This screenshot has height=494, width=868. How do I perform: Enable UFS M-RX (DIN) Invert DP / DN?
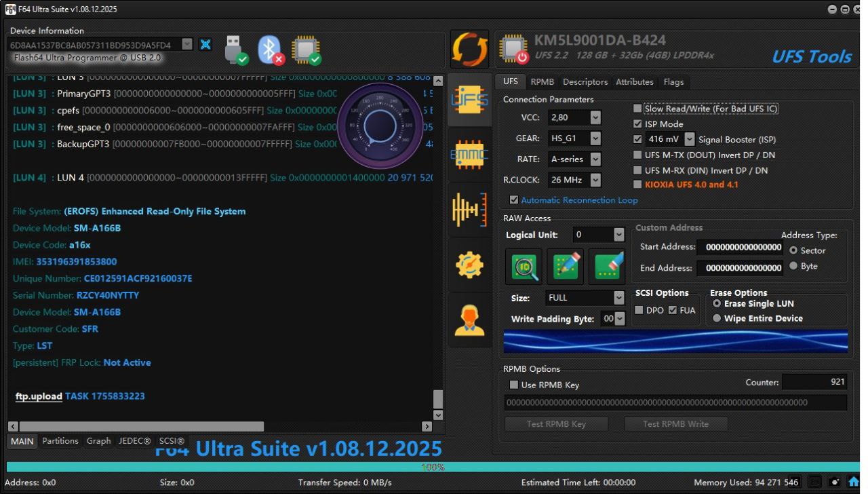click(x=637, y=170)
